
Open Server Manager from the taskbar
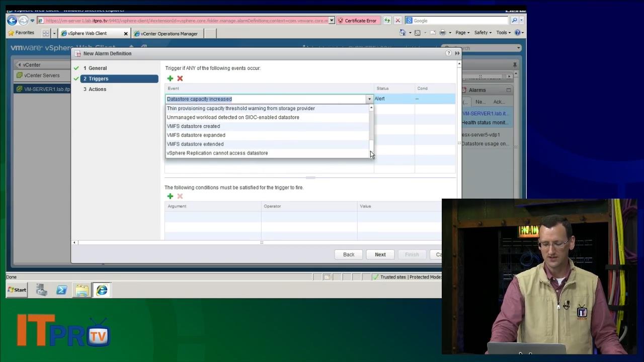41,290
